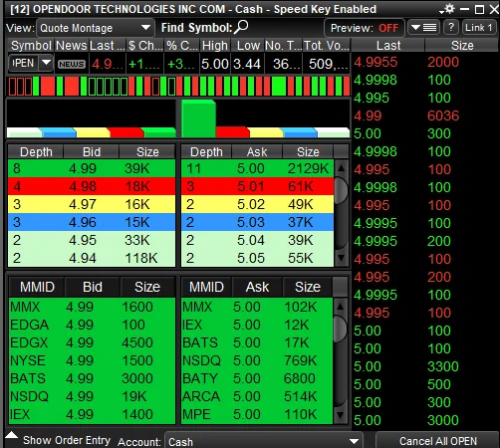Select MPE ask row 110K
This screenshot has width=500, height=448.
pyautogui.click(x=257, y=414)
